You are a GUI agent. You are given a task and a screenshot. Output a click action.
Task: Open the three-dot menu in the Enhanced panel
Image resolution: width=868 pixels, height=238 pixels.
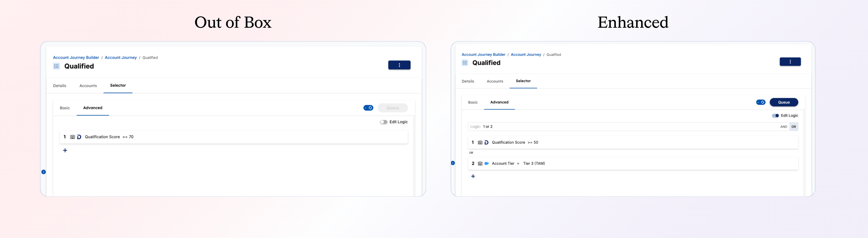[790, 62]
